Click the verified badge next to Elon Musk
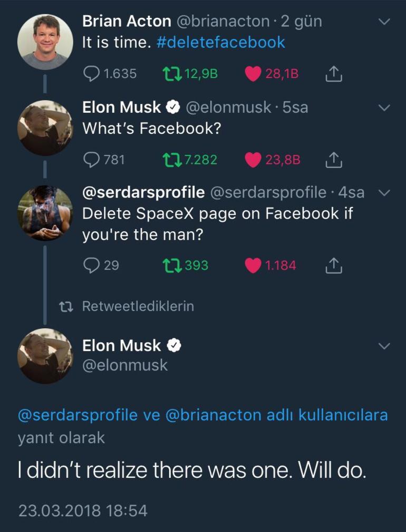This screenshot has width=406, height=532. [173, 107]
